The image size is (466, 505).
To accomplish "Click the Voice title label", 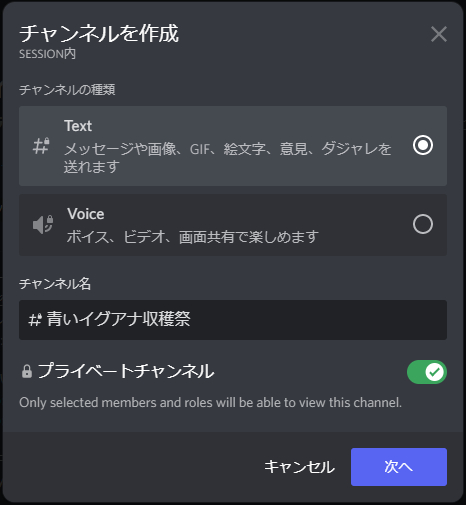I will coord(86,214).
